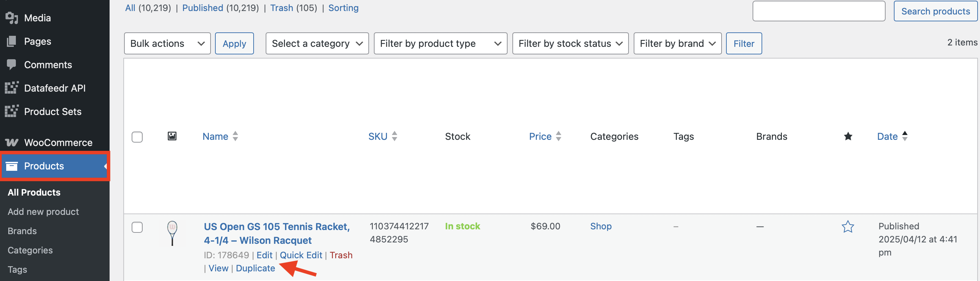Toggle featured star for the tennis racket
The height and width of the screenshot is (281, 980).
pyautogui.click(x=848, y=227)
